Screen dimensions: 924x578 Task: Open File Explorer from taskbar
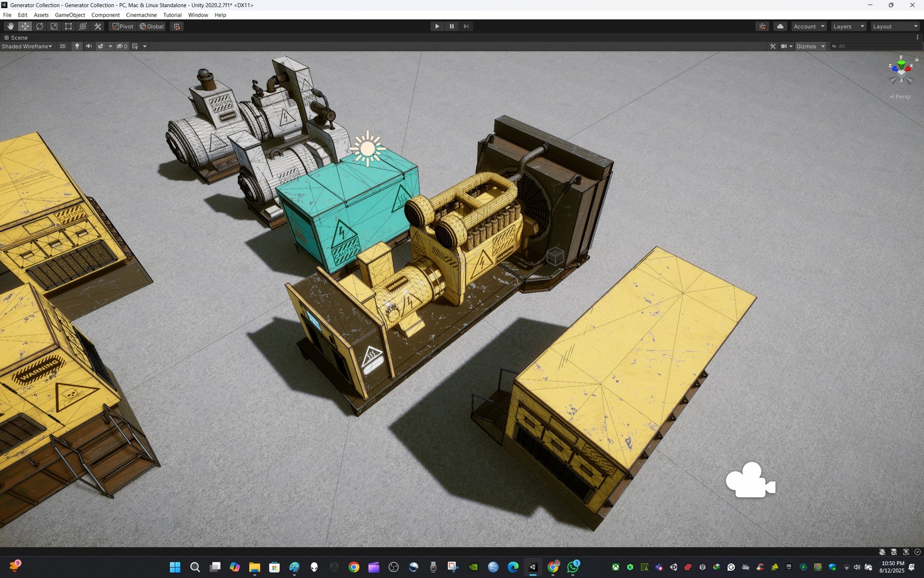point(255,567)
